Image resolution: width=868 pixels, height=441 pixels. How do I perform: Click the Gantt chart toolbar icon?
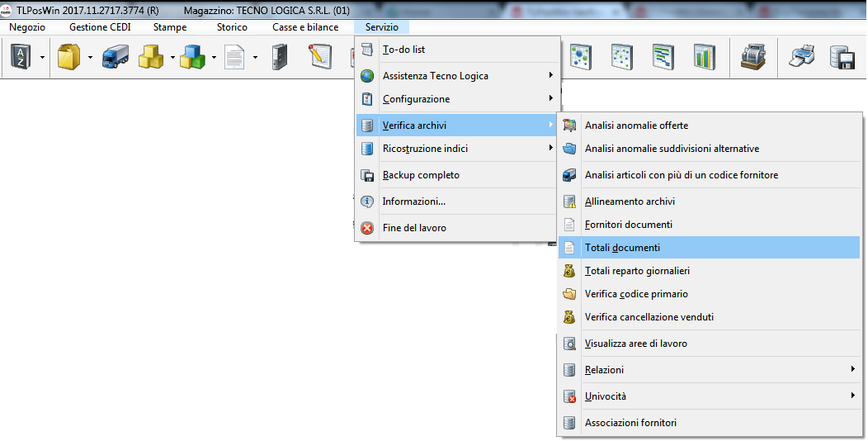click(x=663, y=57)
